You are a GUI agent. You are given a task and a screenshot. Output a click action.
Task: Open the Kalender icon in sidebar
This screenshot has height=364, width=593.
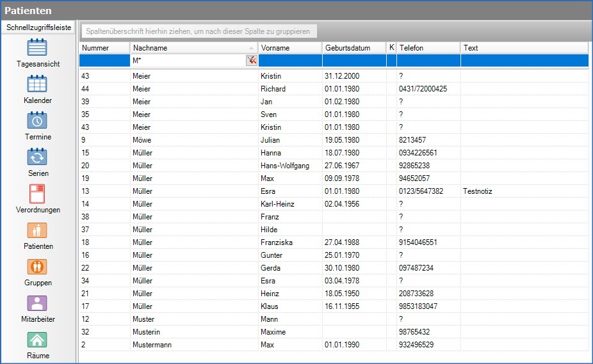click(38, 84)
